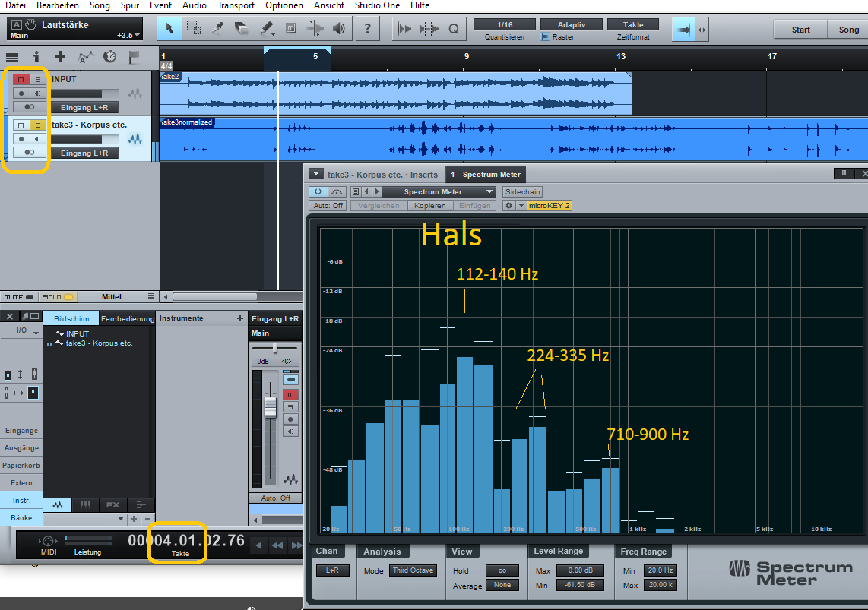868x610 pixels.
Task: Select the 1 - Spectrum Meter tab
Action: tap(486, 175)
